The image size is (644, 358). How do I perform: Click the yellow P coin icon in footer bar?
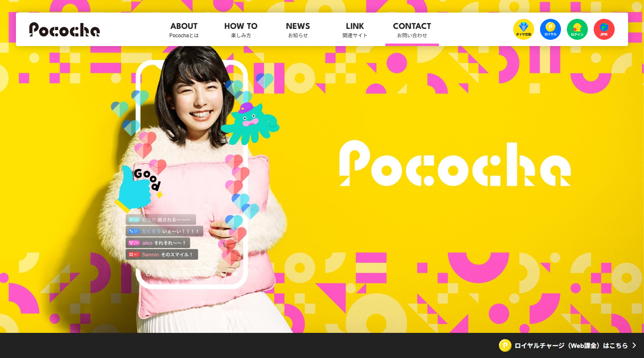[505, 345]
